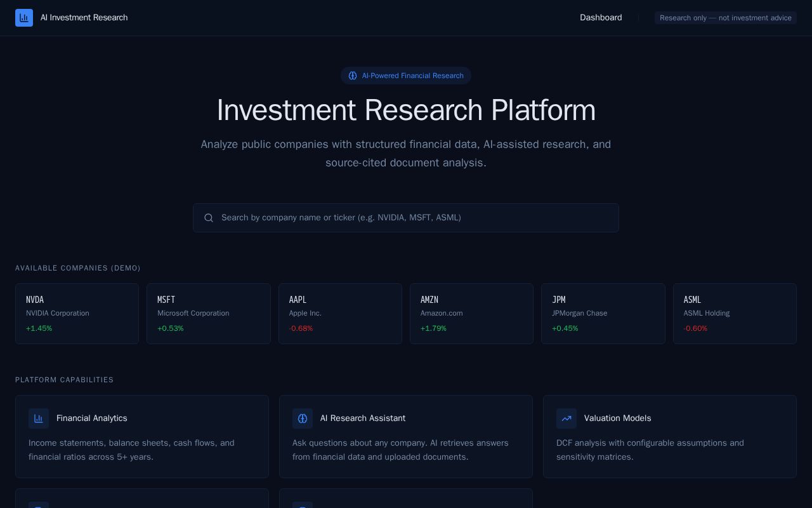
Task: Click the AI Research Assistant brain icon
Action: click(x=303, y=418)
